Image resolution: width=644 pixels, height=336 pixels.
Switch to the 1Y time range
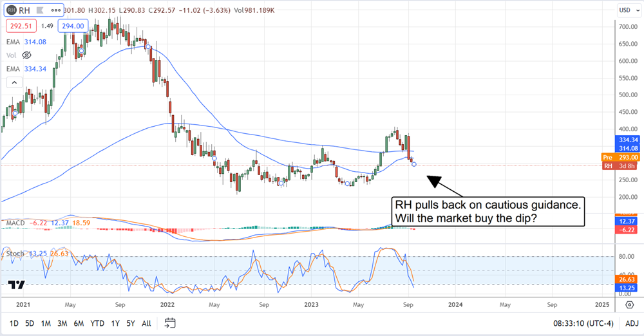pyautogui.click(x=115, y=324)
